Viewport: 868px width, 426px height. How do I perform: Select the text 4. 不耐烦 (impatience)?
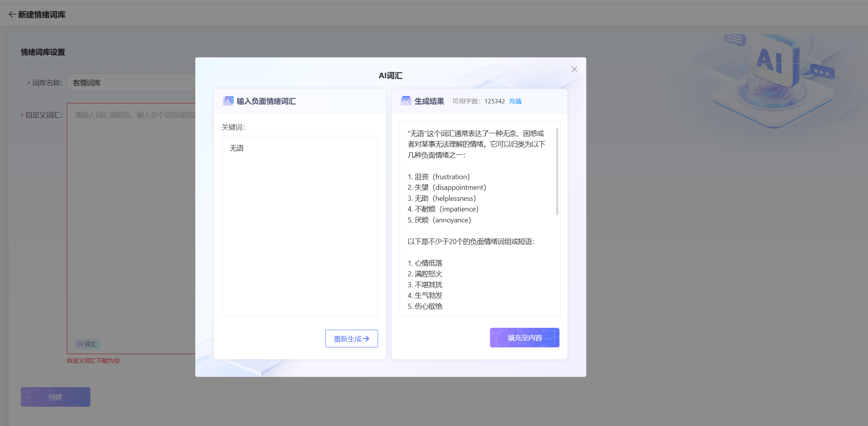pos(443,209)
